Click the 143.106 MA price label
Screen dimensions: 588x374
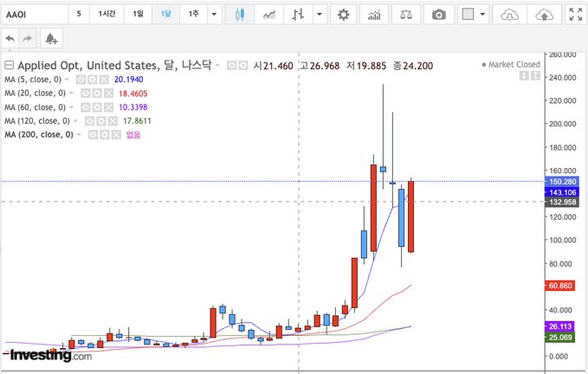562,192
